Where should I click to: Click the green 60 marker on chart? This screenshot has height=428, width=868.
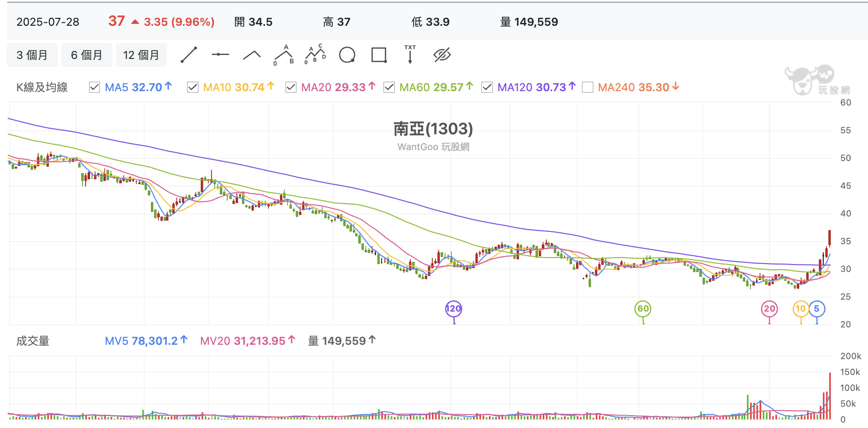(643, 309)
